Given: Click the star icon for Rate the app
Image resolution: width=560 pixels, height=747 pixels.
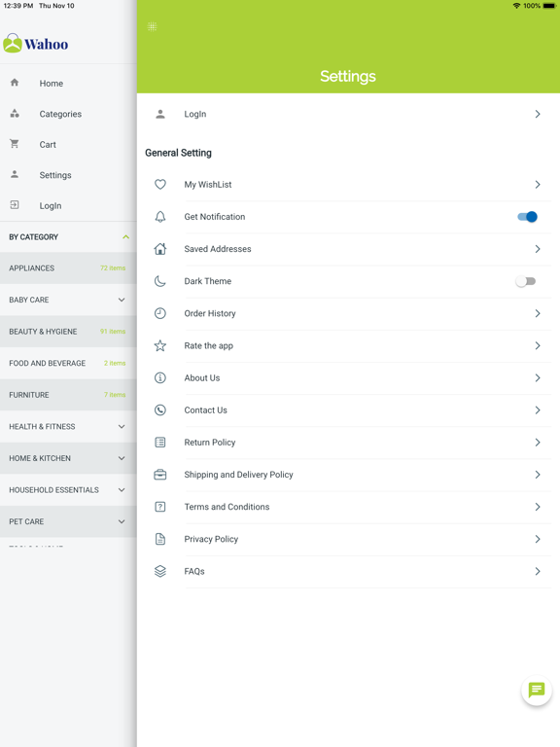Looking at the screenshot, I should point(160,345).
